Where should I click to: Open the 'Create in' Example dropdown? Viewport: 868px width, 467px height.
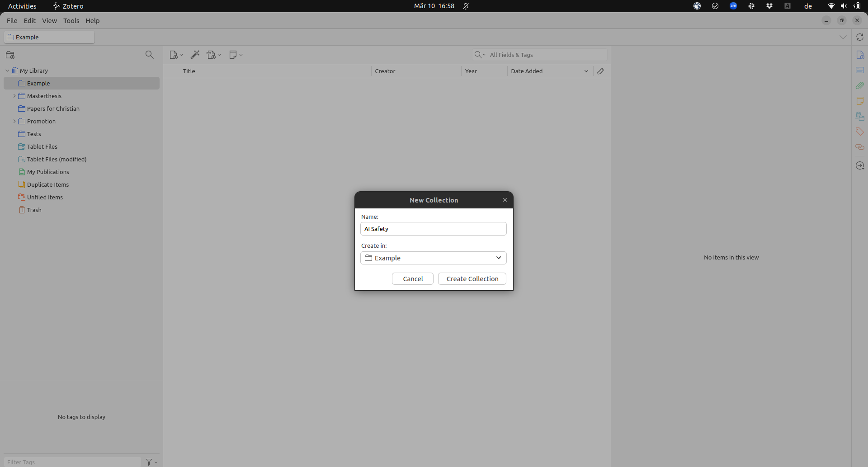point(433,258)
